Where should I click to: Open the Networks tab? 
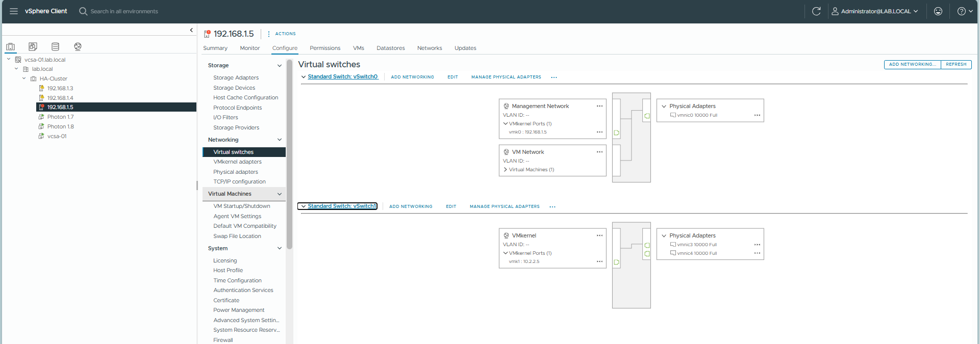[x=430, y=48]
